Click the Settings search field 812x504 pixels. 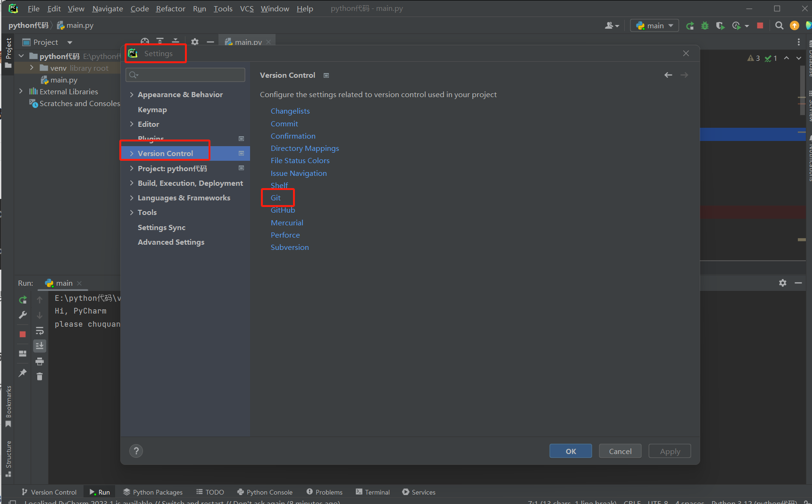click(185, 75)
